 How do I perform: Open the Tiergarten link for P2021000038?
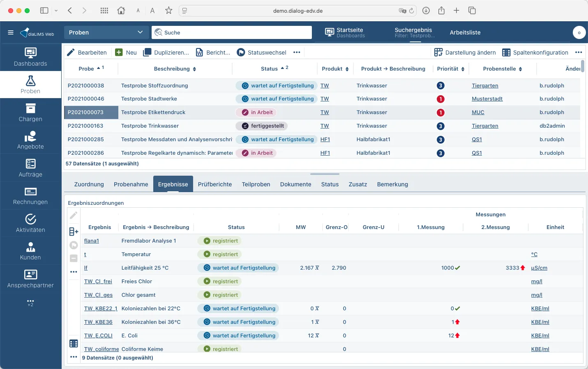(485, 86)
